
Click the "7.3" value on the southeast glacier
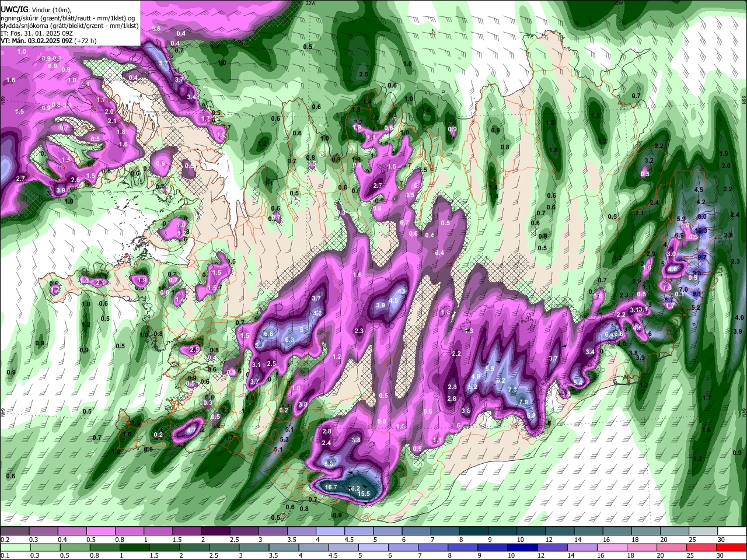[x=512, y=390]
